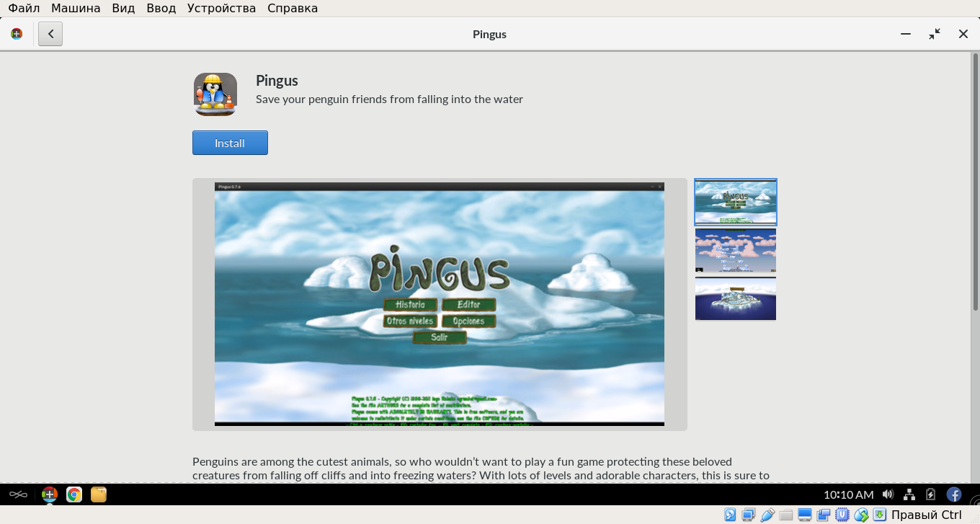This screenshot has width=980, height=524.
Task: Open the Справка menu
Action: tap(293, 9)
